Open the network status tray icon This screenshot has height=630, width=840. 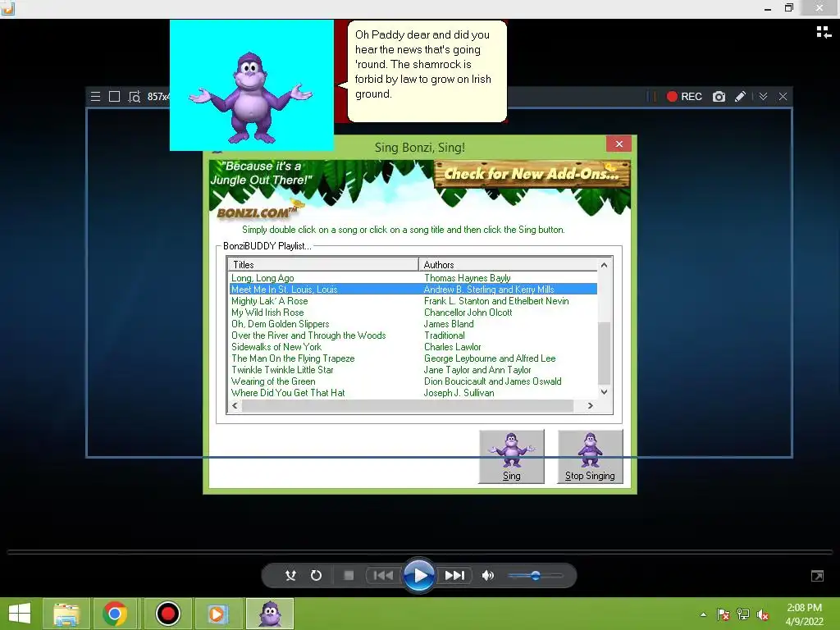pyautogui.click(x=743, y=614)
